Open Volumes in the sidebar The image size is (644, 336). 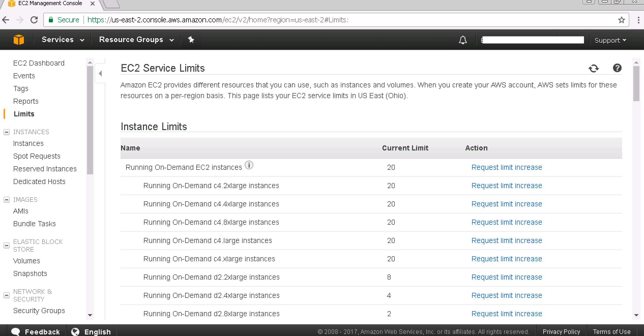tap(26, 261)
